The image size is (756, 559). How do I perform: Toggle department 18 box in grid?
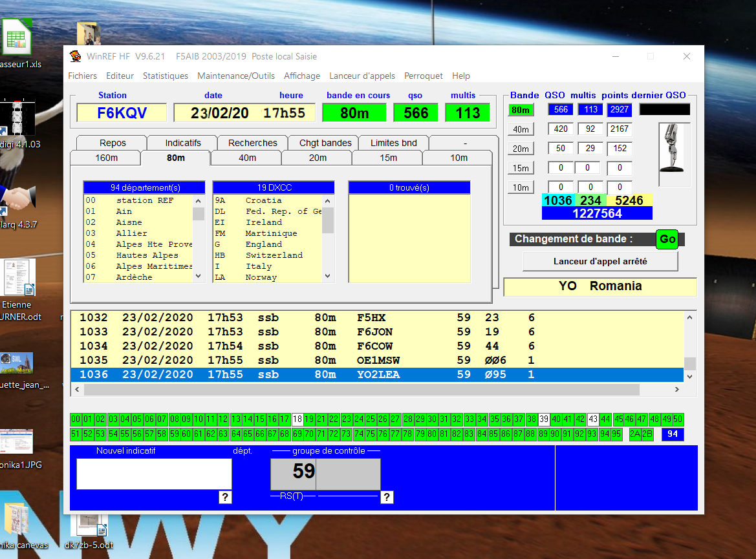pos(297,419)
